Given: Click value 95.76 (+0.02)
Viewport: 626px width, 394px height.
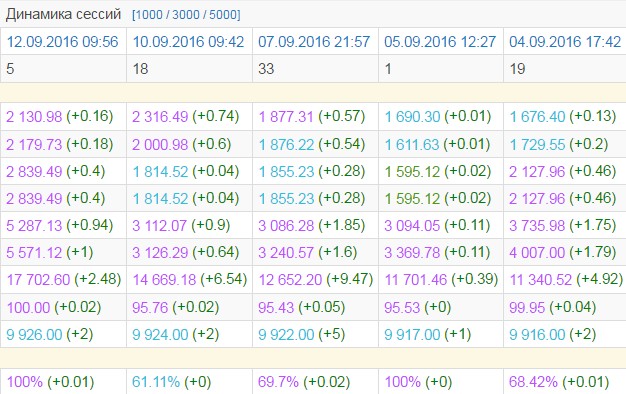Looking at the screenshot, I should (176, 307).
